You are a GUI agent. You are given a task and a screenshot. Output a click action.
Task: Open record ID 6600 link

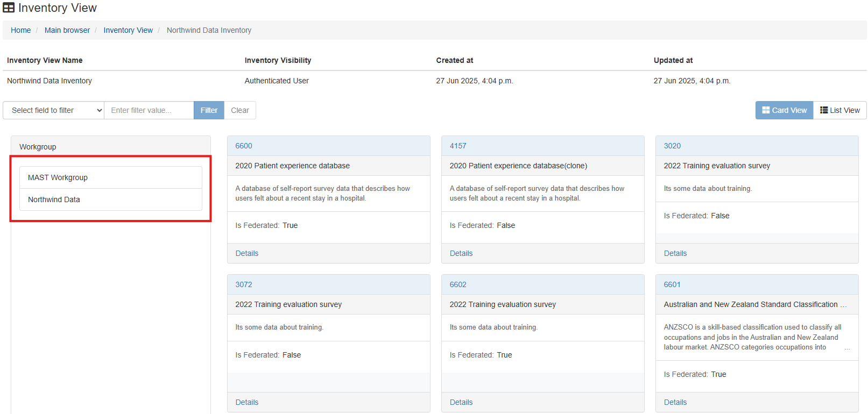[244, 146]
